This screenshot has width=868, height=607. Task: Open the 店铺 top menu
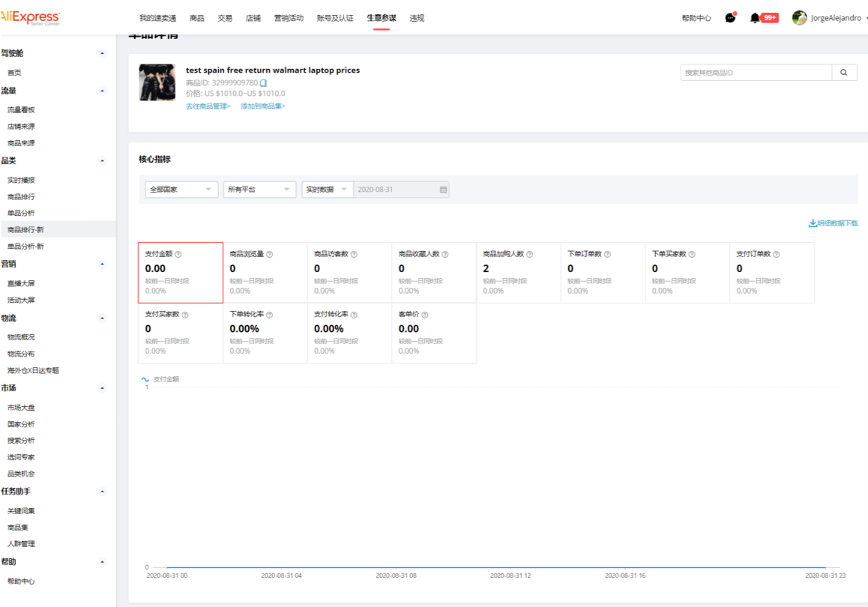tap(253, 18)
